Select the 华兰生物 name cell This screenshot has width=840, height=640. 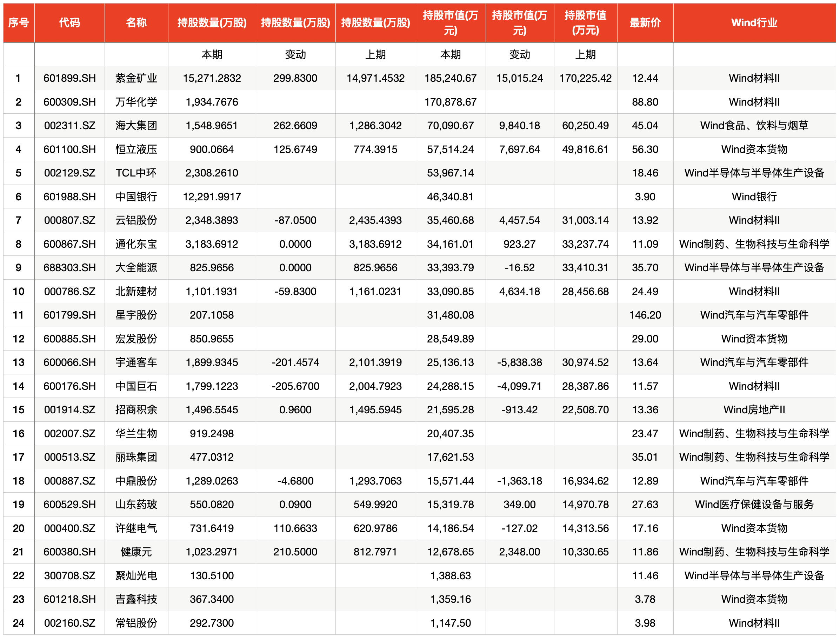[136, 434]
